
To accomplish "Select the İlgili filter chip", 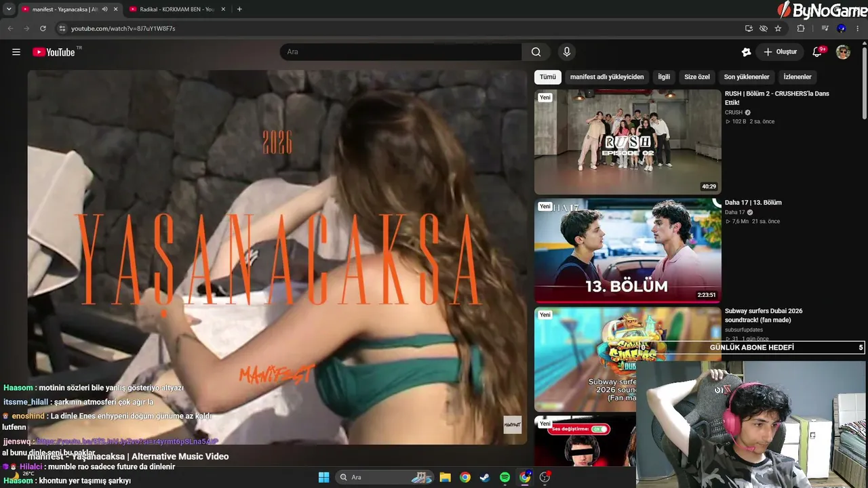I will pos(664,77).
